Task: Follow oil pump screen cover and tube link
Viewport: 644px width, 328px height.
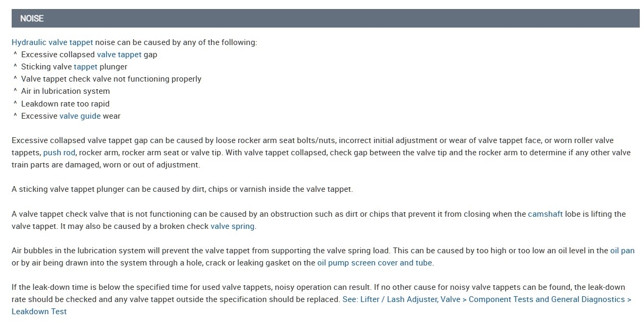Action: (x=374, y=263)
